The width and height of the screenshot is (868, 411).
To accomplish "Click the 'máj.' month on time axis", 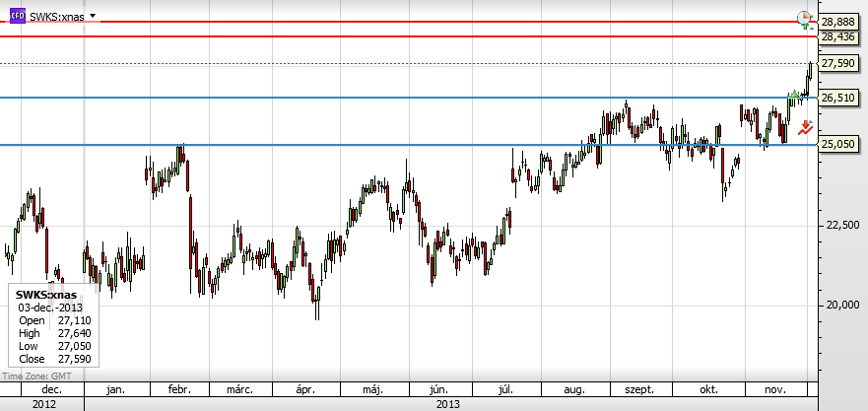I will (372, 390).
